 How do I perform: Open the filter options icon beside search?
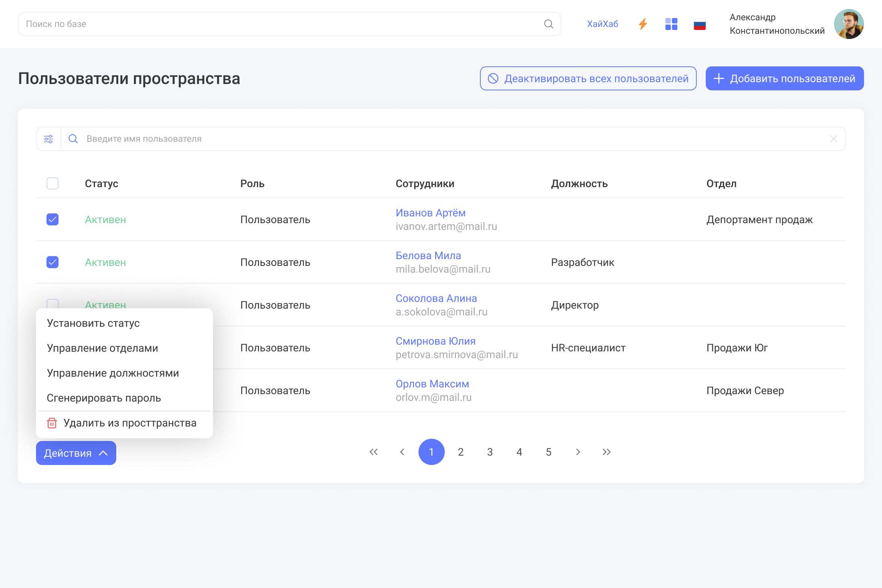click(x=48, y=139)
